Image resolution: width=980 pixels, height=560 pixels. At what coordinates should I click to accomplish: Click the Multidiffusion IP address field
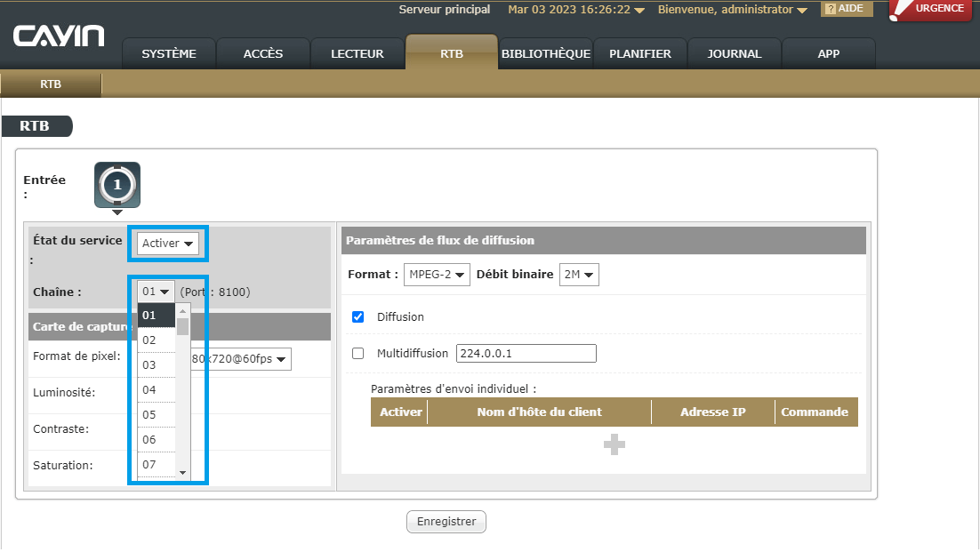(526, 354)
